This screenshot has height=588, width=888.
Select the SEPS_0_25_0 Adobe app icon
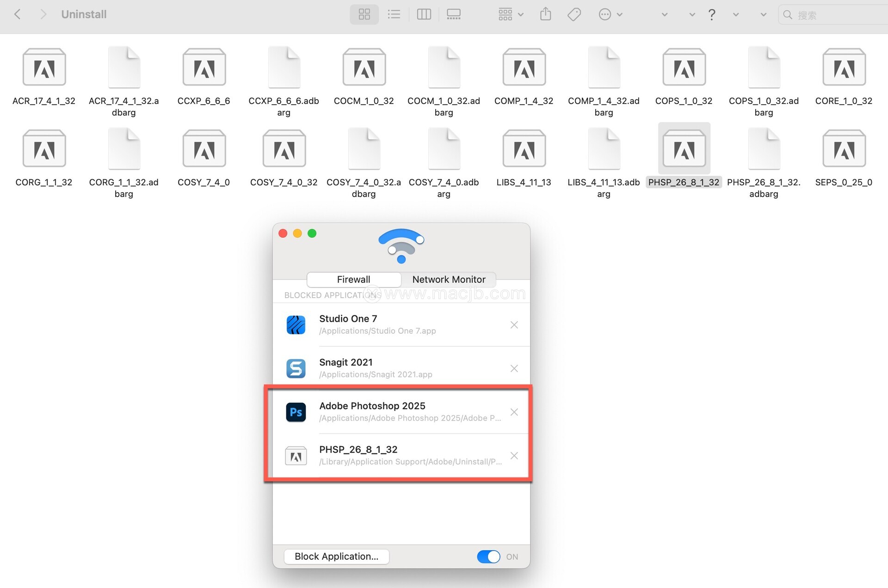tap(844, 149)
